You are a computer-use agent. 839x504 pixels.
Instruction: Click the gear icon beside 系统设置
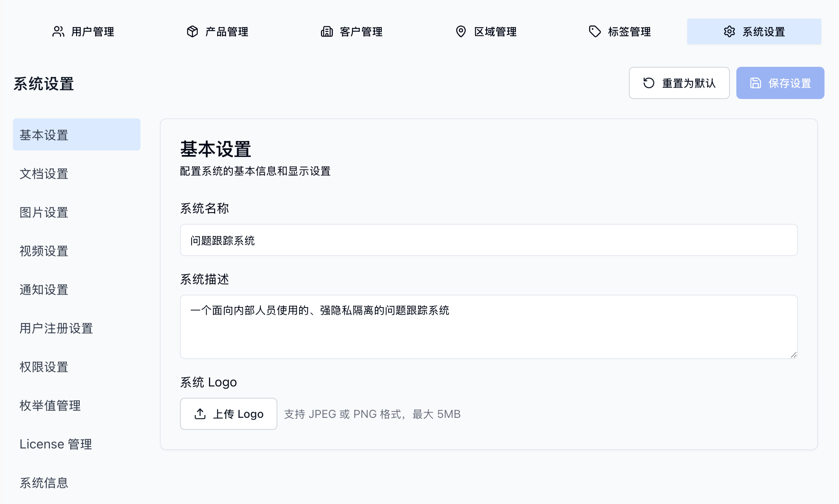(x=730, y=31)
